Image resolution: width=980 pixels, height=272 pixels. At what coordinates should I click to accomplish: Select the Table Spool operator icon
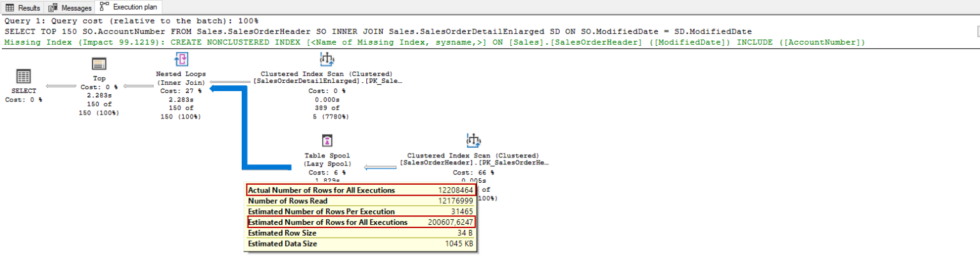327,141
